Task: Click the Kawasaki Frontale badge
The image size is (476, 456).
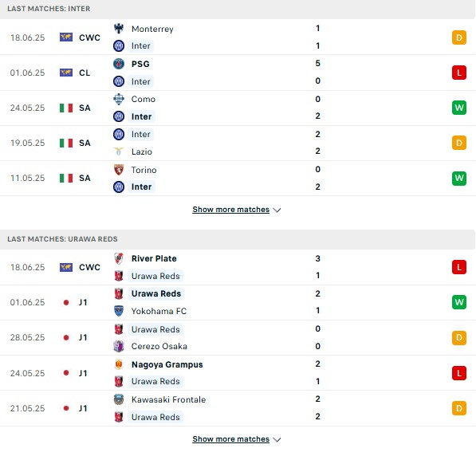Action: pos(119,399)
